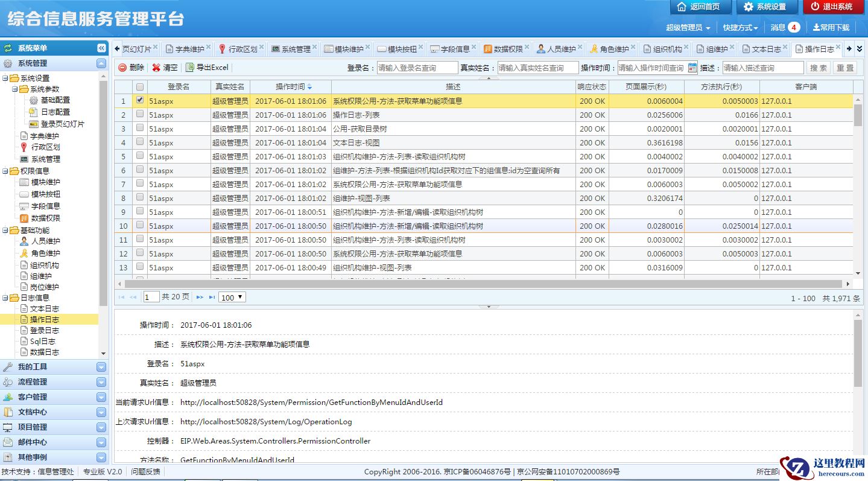Click the Clear (清空) red X icon
This screenshot has width=868, height=481.
click(156, 68)
